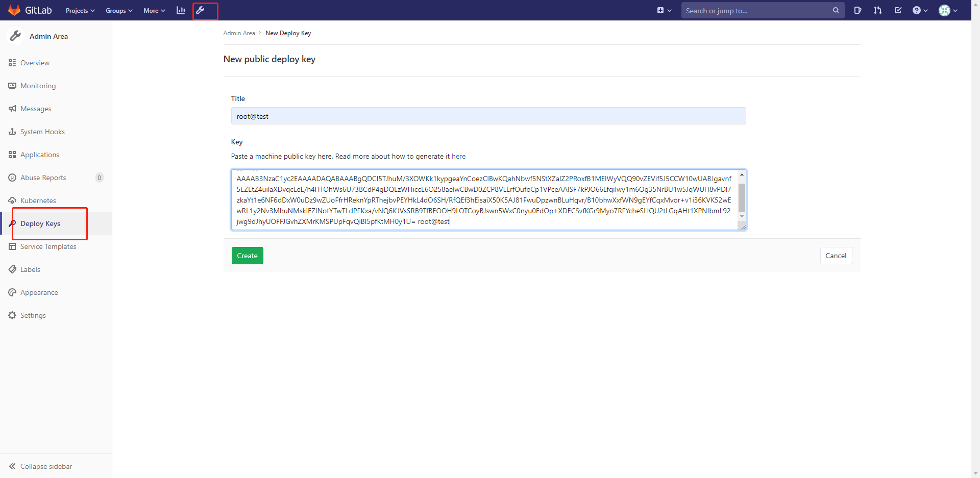The width and height of the screenshot is (980, 478).
Task: Click the Abuse Reports count badge
Action: pos(100,178)
